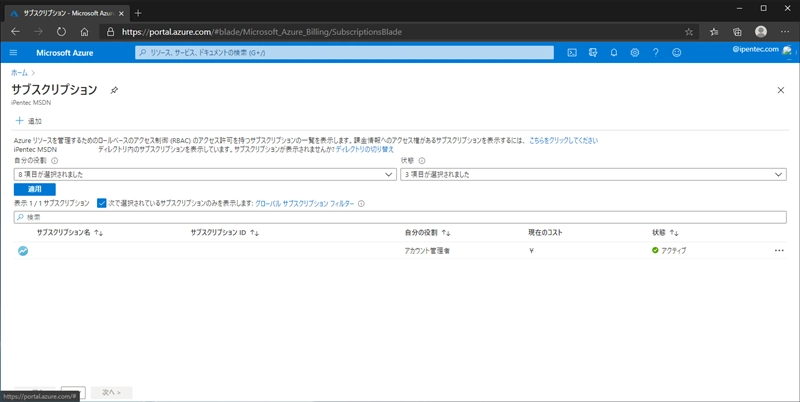The image size is (800, 402).
Task: Click the browser address bar URL
Action: pyautogui.click(x=262, y=32)
